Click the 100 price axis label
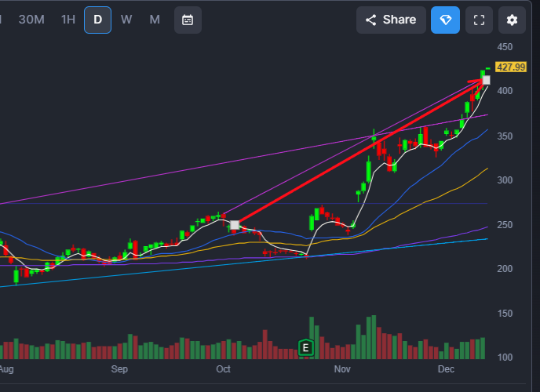Image resolution: width=540 pixels, height=392 pixels. (505, 358)
